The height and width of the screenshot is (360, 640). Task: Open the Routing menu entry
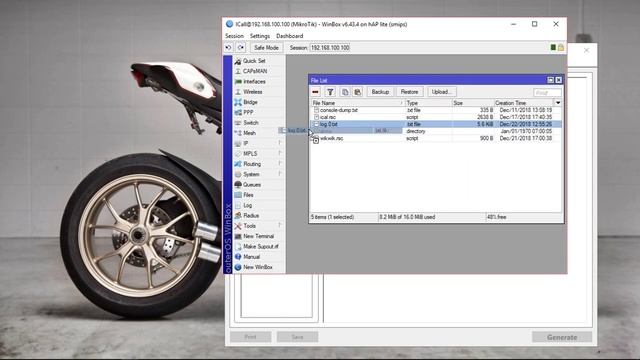click(x=252, y=164)
